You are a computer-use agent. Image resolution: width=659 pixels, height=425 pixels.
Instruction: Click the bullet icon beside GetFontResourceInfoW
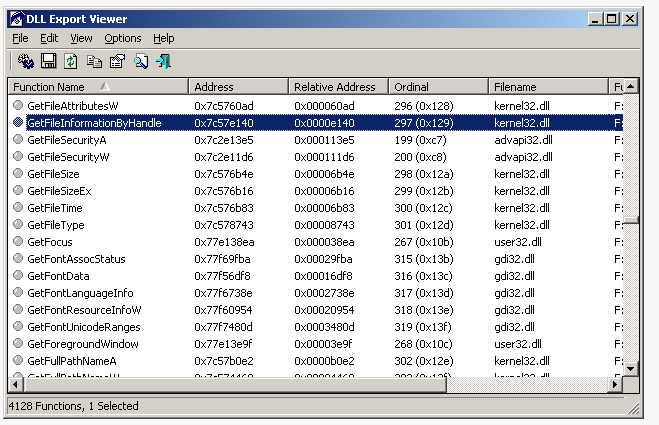[18, 309]
